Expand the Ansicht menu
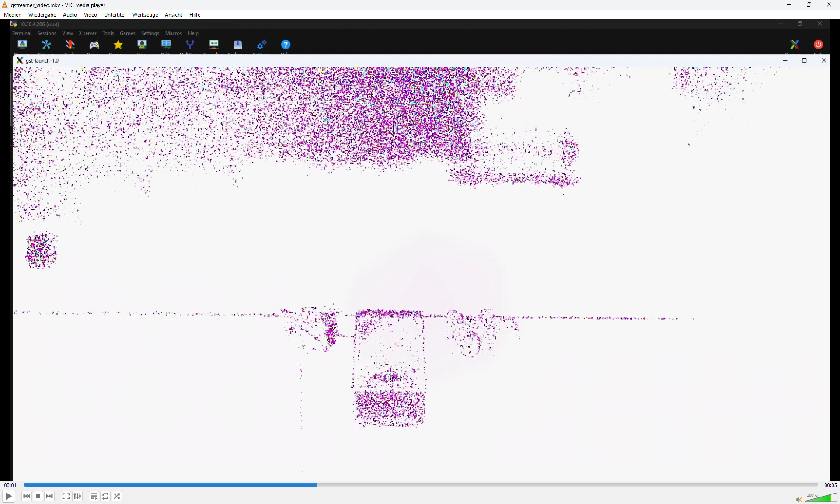 coord(174,15)
